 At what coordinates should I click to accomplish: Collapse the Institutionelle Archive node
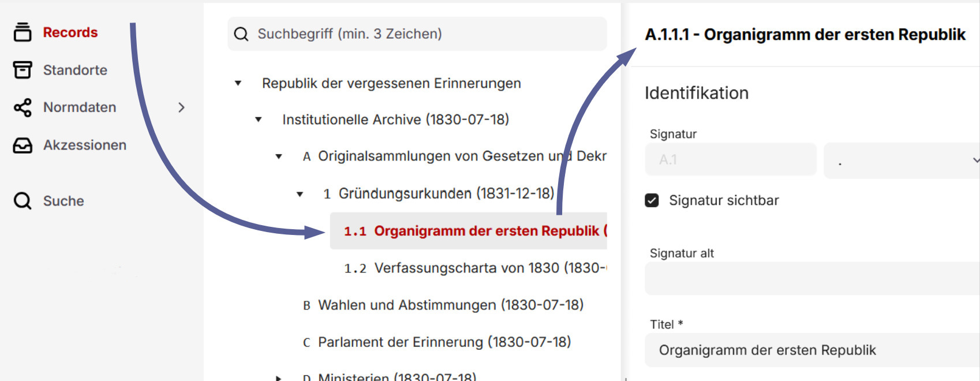(x=259, y=119)
